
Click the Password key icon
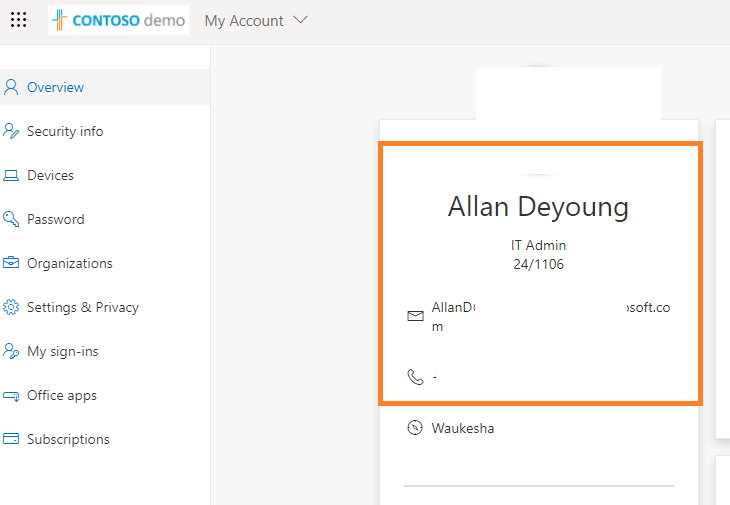coord(11,219)
